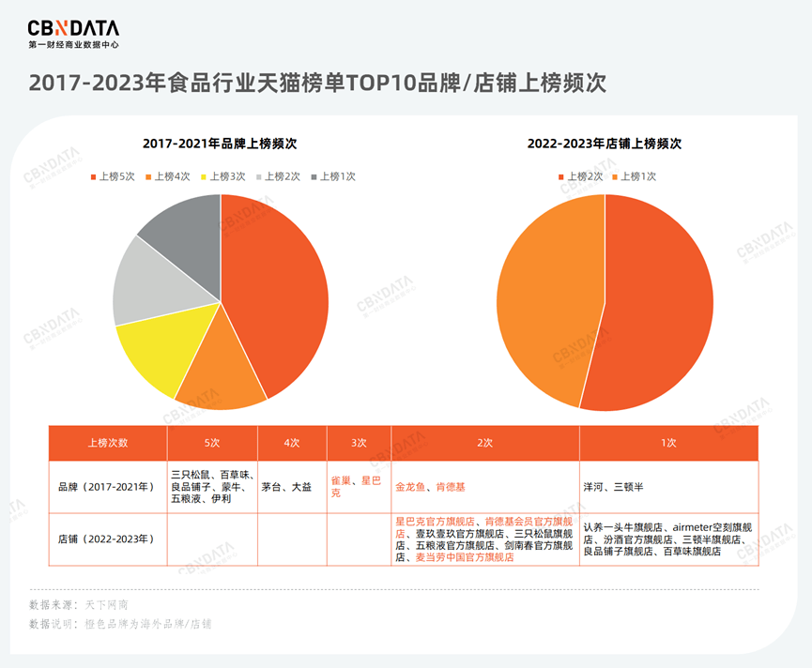Click the dark gray 上榜1次 legend swatch in left chart
Screen dimensions: 812x668
coord(314,177)
